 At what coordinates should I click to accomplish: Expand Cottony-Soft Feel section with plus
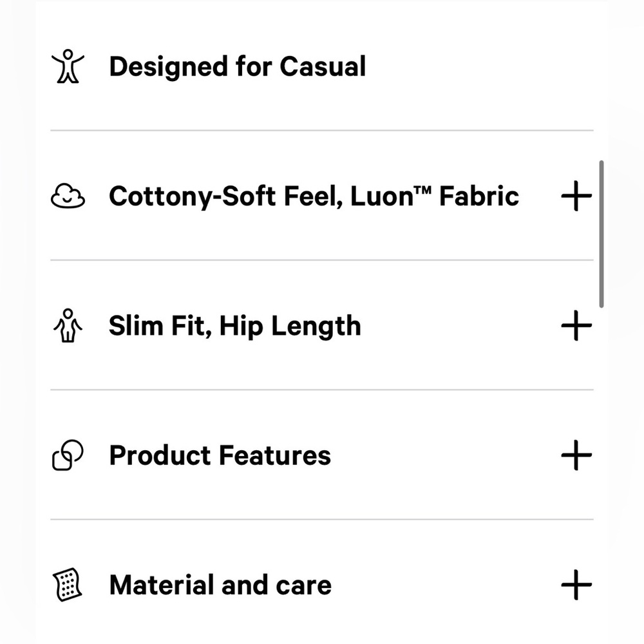coord(576,196)
